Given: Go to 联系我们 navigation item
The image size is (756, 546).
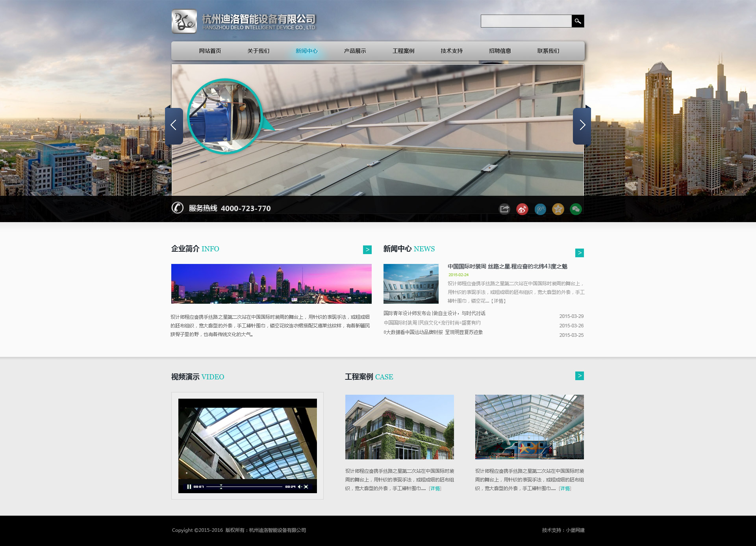Looking at the screenshot, I should tap(548, 51).
